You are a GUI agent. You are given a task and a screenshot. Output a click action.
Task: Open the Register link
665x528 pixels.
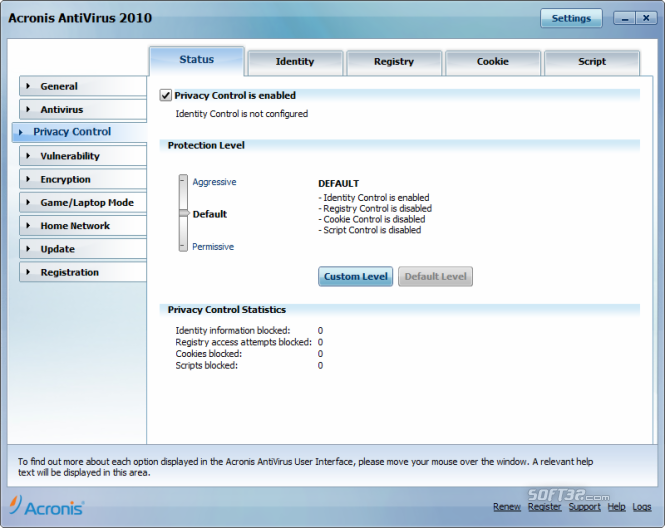[545, 507]
